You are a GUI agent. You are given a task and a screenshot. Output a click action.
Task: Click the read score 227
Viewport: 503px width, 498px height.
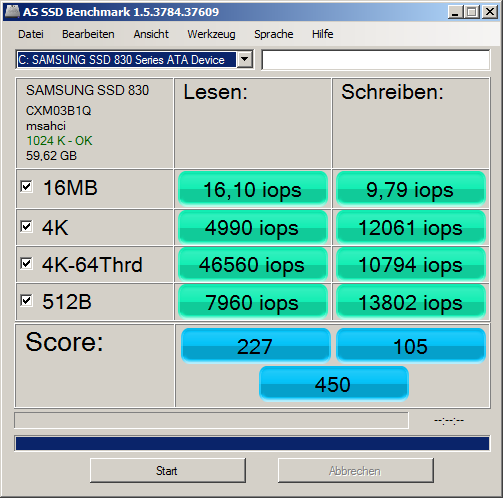pos(255,346)
